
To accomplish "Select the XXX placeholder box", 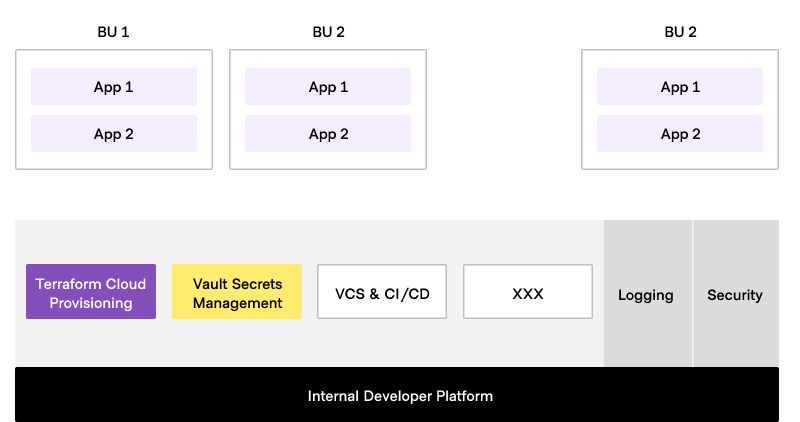I will tap(528, 292).
